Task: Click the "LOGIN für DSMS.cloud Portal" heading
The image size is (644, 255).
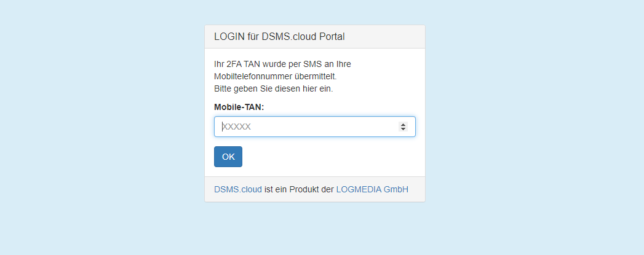Action: [279, 36]
